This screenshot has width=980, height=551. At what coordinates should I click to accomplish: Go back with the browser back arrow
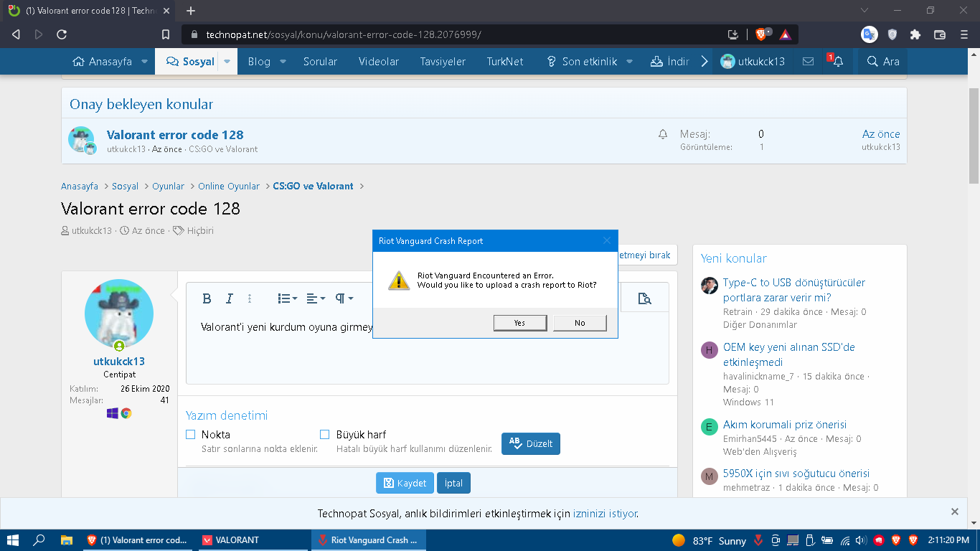pyautogui.click(x=16, y=34)
